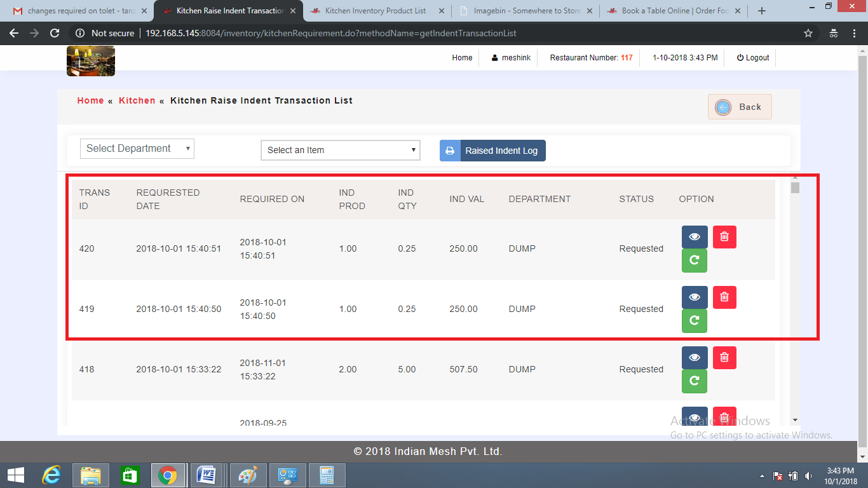
Task: Click Restaurant Number 117 text
Action: click(x=591, y=58)
